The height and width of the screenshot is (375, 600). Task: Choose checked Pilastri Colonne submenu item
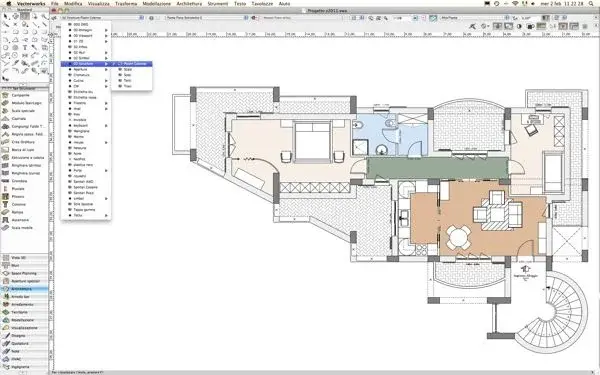[x=132, y=64]
